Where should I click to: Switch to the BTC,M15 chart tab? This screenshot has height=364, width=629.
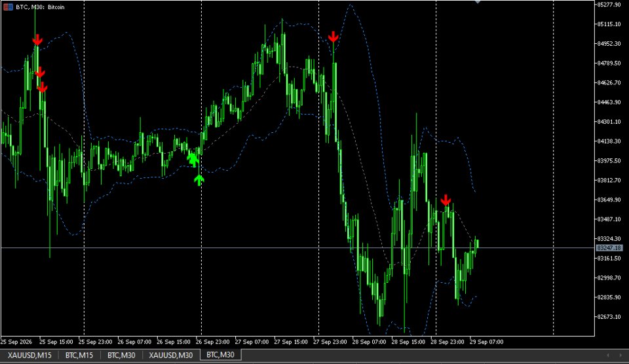(x=79, y=355)
